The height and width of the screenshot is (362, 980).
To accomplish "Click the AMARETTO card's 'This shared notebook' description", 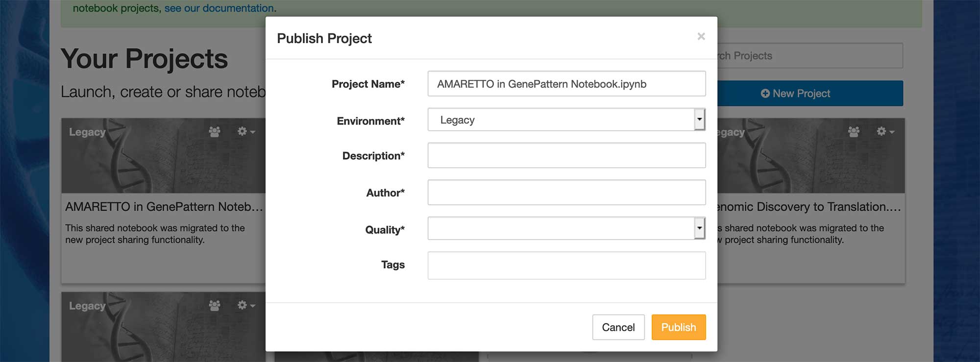I will point(155,234).
